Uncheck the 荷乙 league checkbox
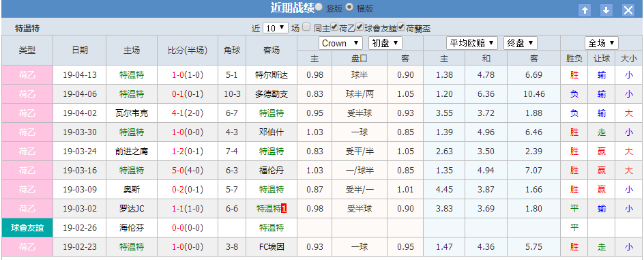Viewport: 644px width, 260px height. pos(334,27)
